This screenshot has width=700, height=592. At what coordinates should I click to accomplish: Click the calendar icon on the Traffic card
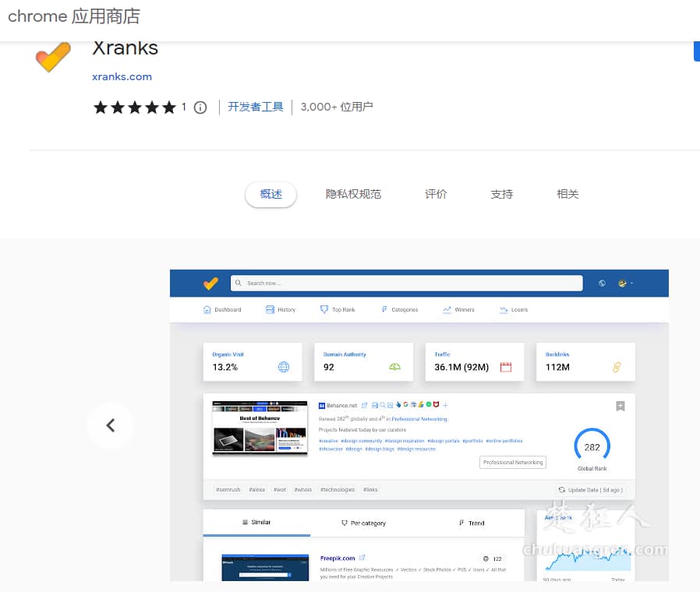pos(505,367)
